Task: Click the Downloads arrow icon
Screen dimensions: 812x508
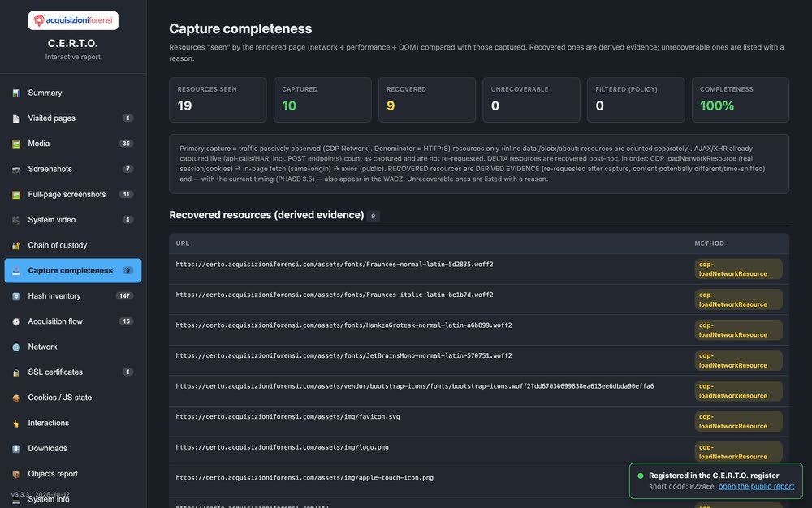Action: click(16, 449)
